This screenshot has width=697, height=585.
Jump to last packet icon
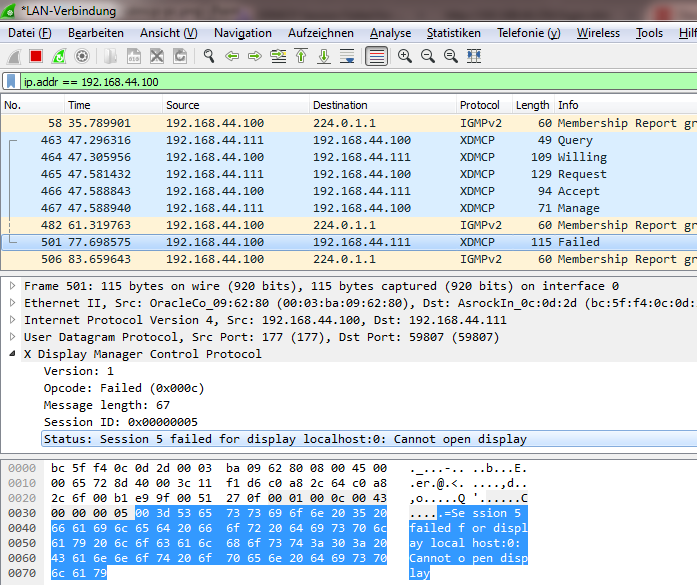coord(324,56)
